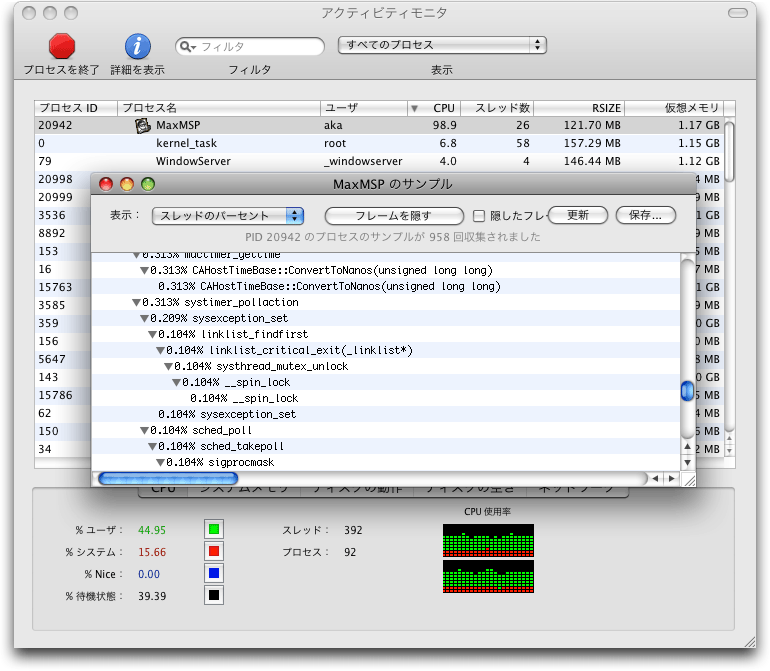Toggle the 隠したフレーム checkbox
Viewport: 770px width, 671px height.
[x=479, y=215]
